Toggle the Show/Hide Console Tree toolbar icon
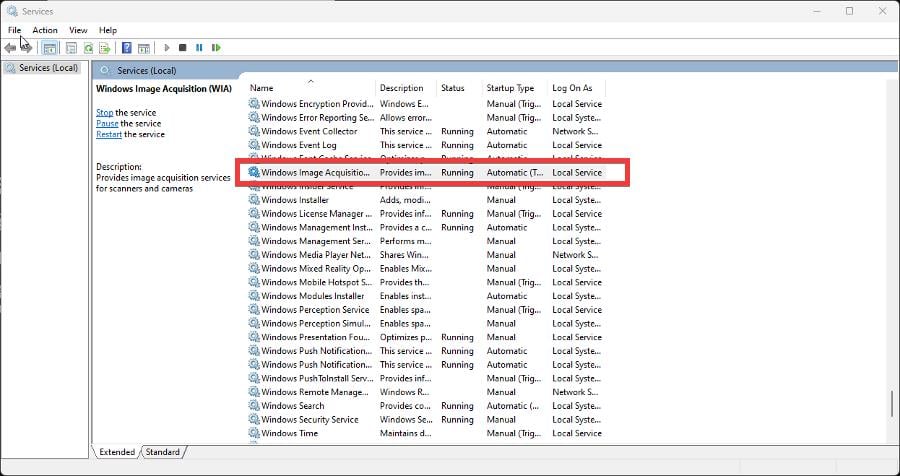Screen dimensions: 900x476 50,48
